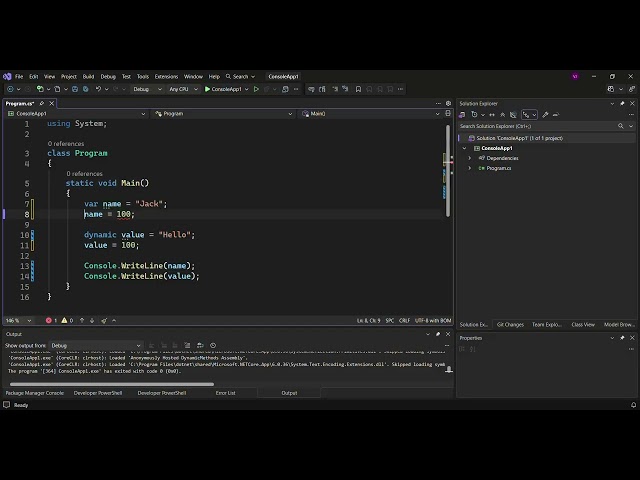Click the New Item toolbar icon
This screenshot has height=480, width=640.
point(40,89)
